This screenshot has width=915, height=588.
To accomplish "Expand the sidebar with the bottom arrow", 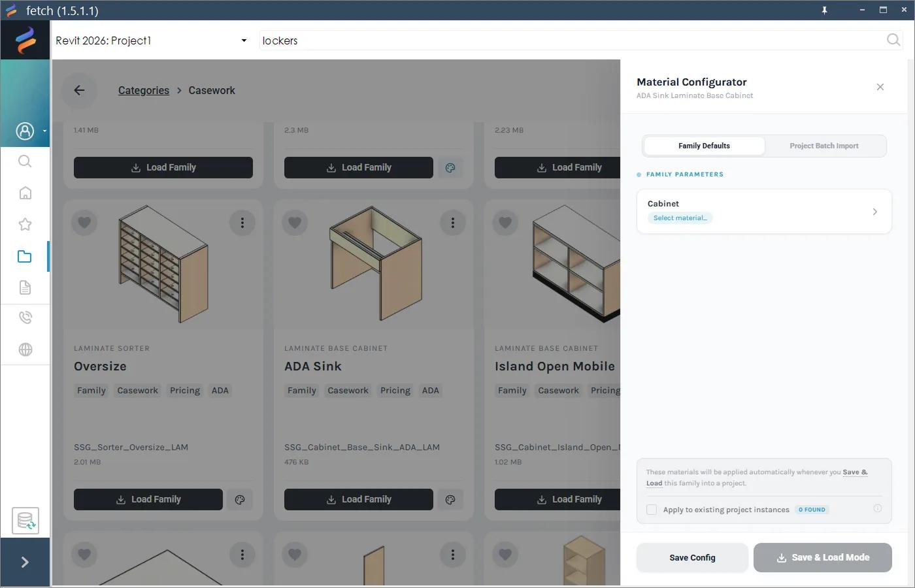I will click(x=25, y=562).
